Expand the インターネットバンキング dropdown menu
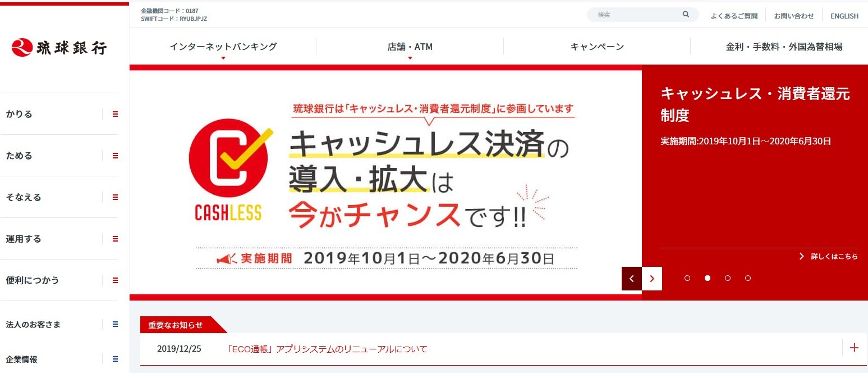The width and height of the screenshot is (868, 373). (x=223, y=47)
